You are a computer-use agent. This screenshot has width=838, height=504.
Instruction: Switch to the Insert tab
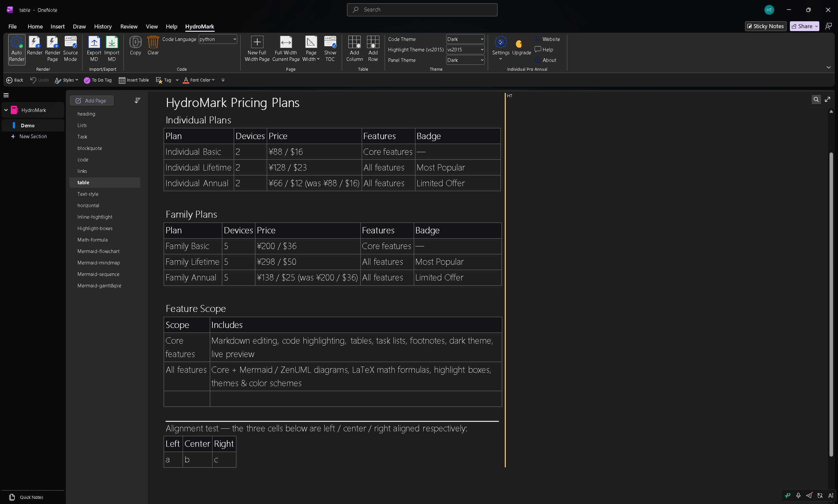click(x=57, y=27)
